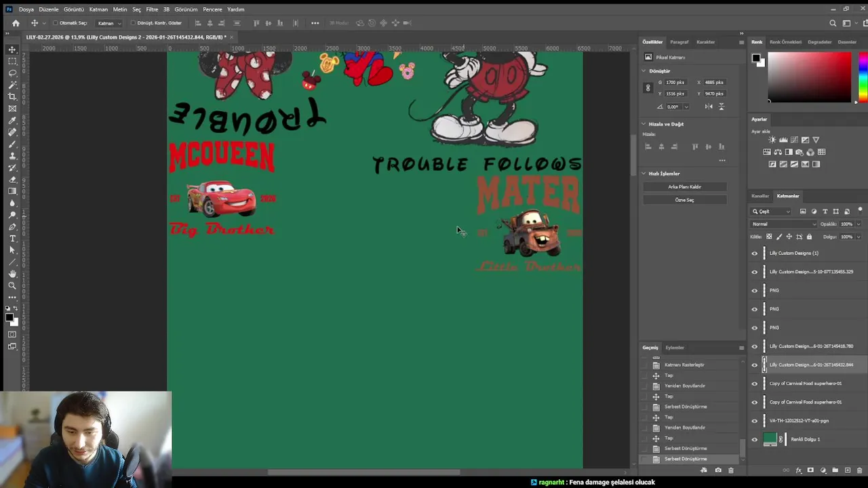Viewport: 868px width, 488px height.
Task: Click the horizontal canvas scrollbar
Action: coord(363,472)
